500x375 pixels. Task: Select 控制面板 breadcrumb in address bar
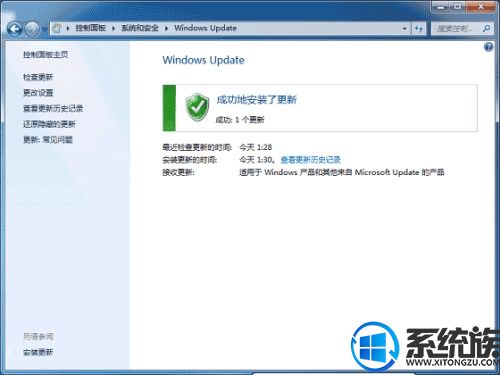(90, 28)
